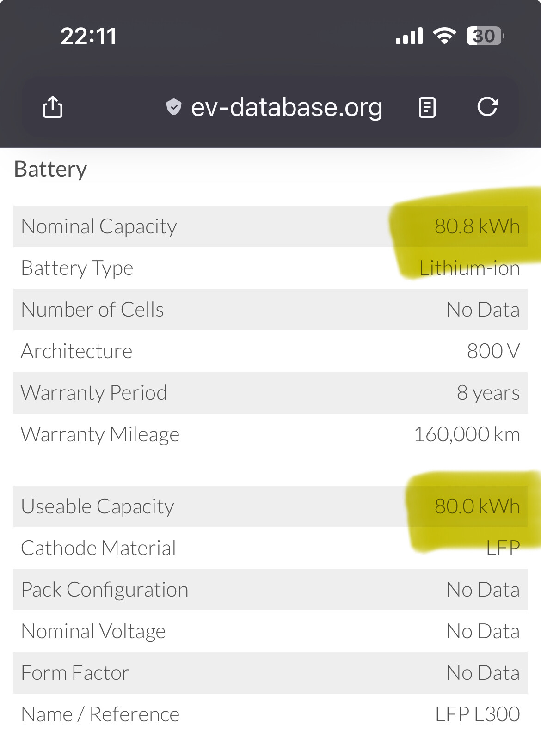The width and height of the screenshot is (541, 756).
Task: Tap the Warranty Period row label
Action: tap(94, 393)
